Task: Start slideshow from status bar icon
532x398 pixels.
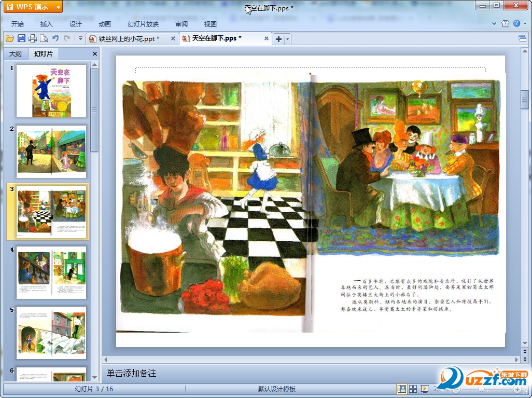Action: click(424, 389)
